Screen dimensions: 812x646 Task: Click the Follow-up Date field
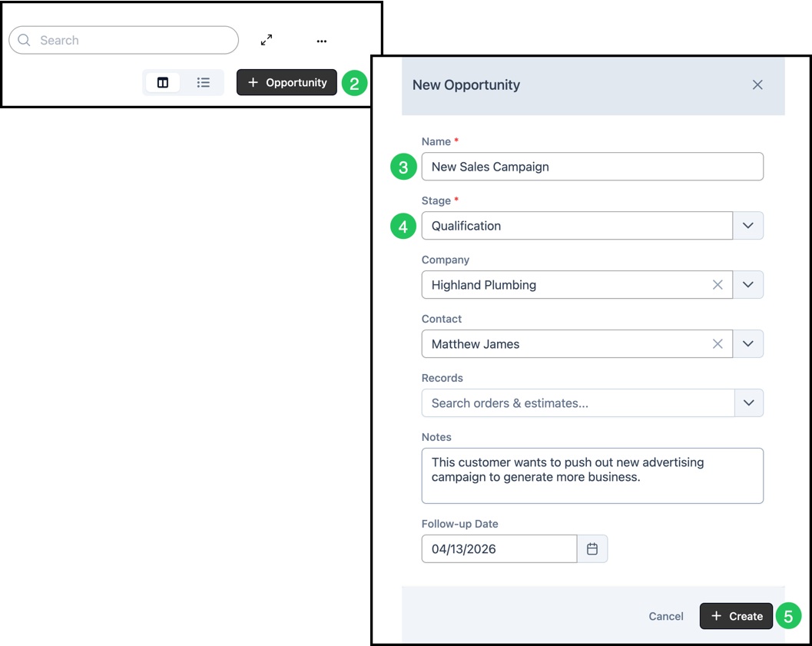[x=499, y=548]
